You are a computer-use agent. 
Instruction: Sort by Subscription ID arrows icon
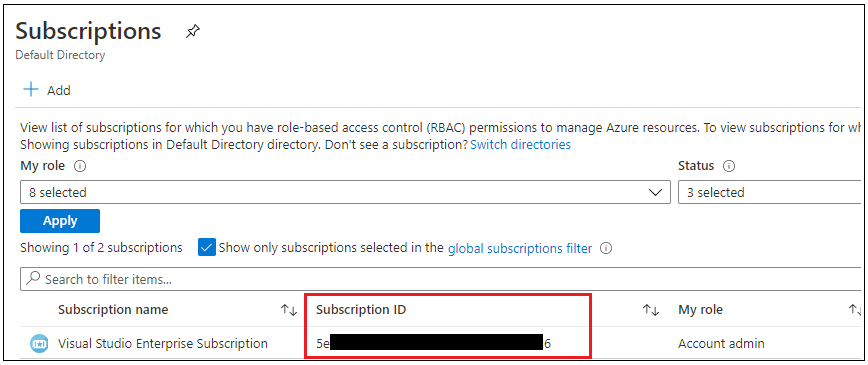tap(651, 310)
